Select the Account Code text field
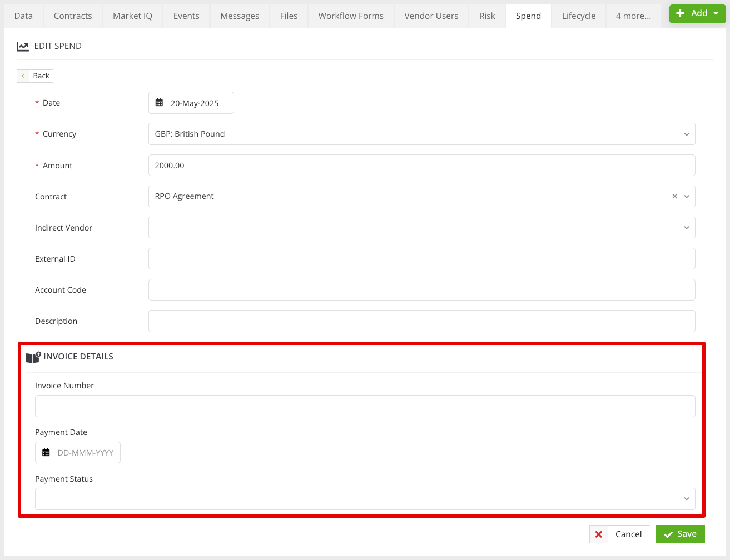Viewport: 730px width, 560px height. 421,290
